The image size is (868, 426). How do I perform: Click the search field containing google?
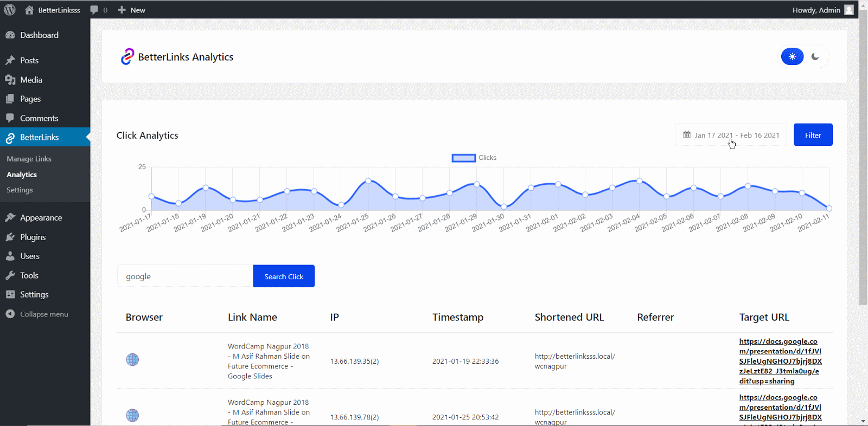pyautogui.click(x=185, y=276)
